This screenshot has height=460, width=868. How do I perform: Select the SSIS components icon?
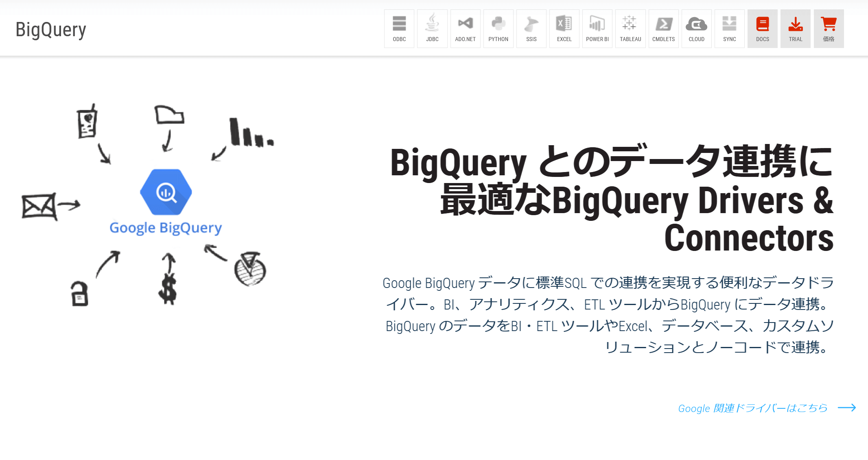pyautogui.click(x=531, y=28)
